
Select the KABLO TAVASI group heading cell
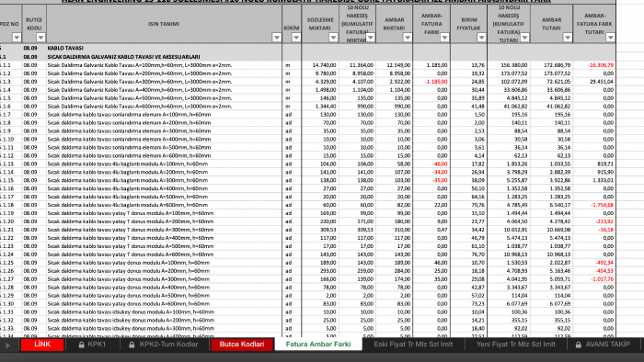click(164, 48)
